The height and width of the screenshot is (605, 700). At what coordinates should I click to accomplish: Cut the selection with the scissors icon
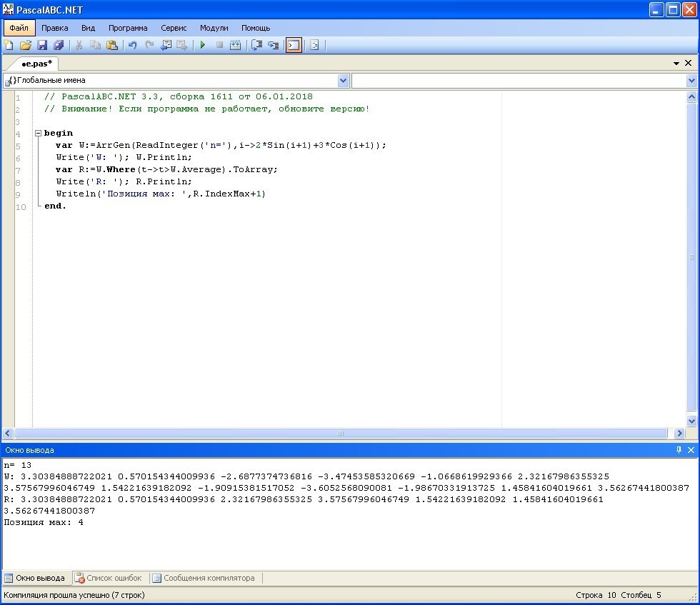pos(79,45)
